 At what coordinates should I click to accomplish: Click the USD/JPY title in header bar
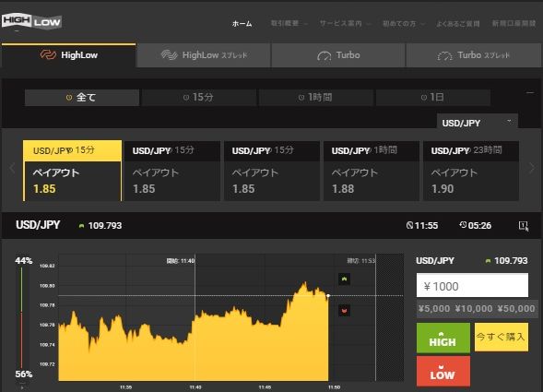[38, 225]
